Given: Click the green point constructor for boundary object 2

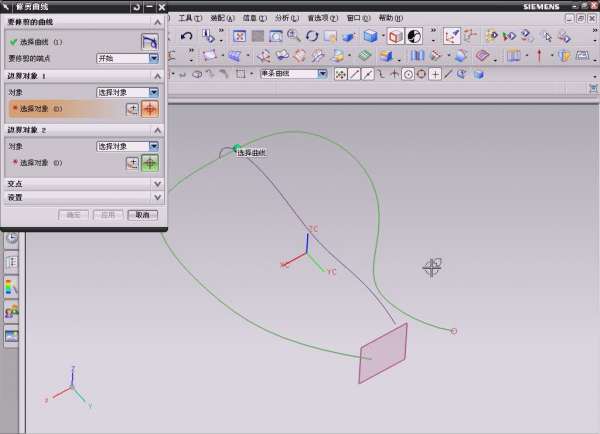Looking at the screenshot, I should tap(150, 163).
